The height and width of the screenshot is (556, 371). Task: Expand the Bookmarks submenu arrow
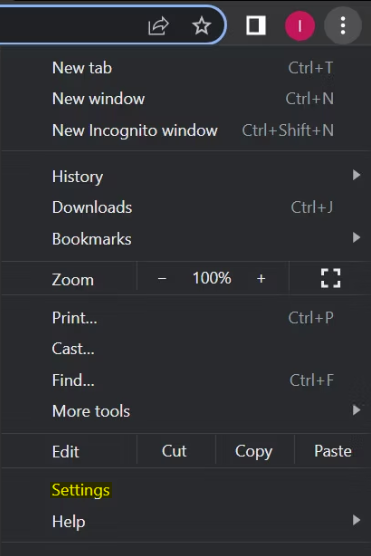coord(356,237)
